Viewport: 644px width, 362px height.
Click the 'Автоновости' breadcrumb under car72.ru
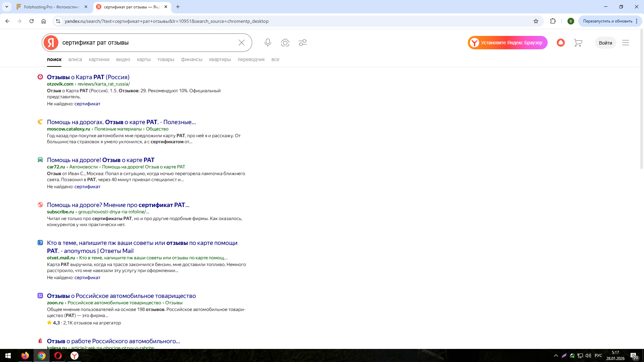84,167
